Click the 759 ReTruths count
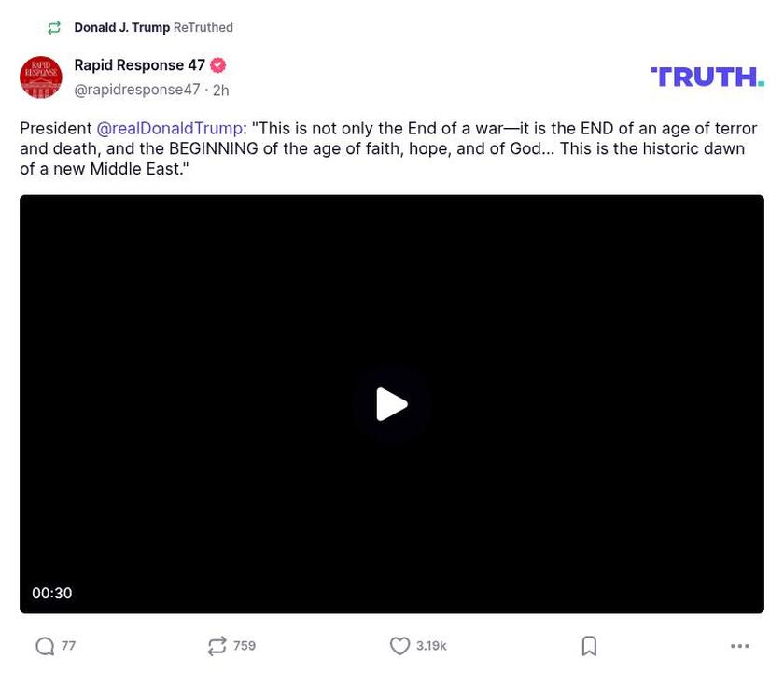This screenshot has width=784, height=687. [x=245, y=646]
